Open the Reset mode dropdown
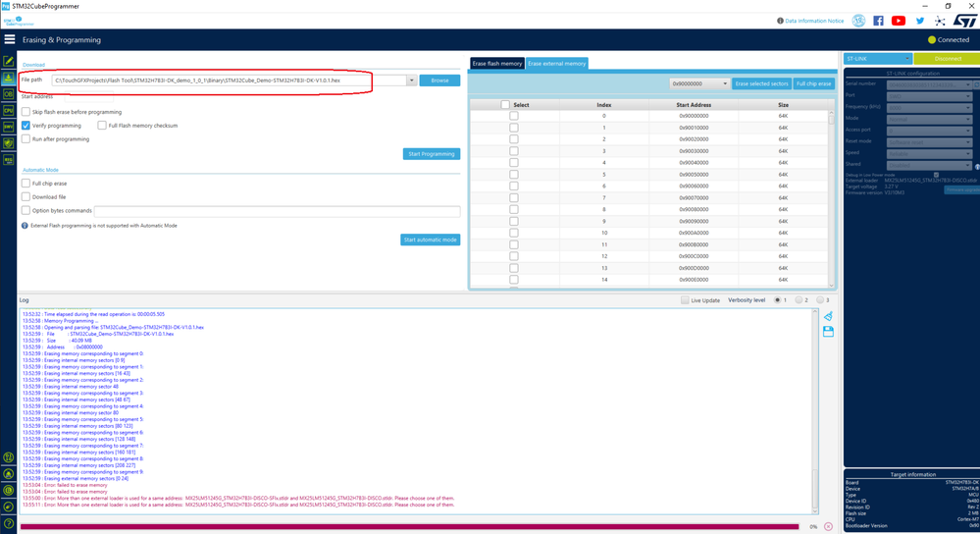This screenshot has width=980, height=534. click(x=929, y=141)
